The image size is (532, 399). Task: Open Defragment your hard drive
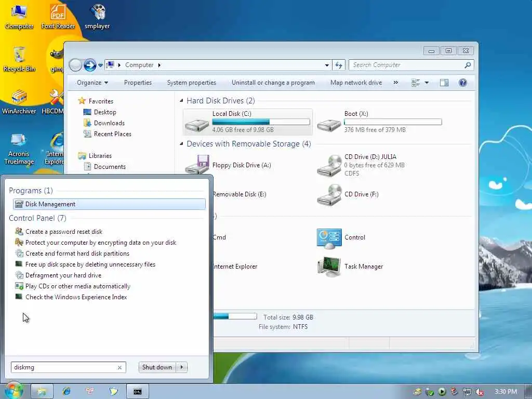pos(63,275)
